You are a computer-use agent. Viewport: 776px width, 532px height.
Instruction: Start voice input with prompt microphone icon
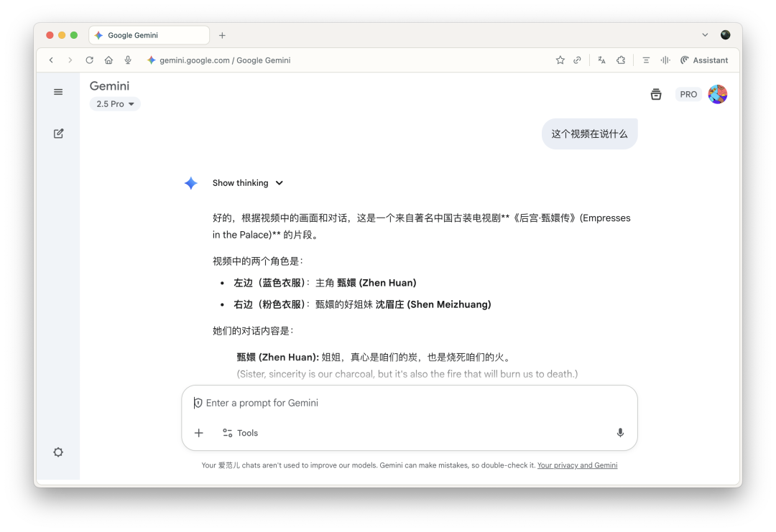[x=620, y=433]
